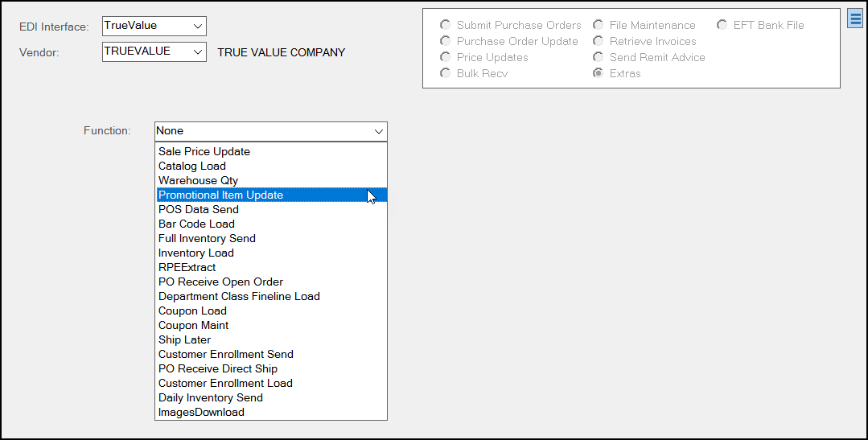
Task: Pick Catalog Load in function list
Action: [x=192, y=166]
